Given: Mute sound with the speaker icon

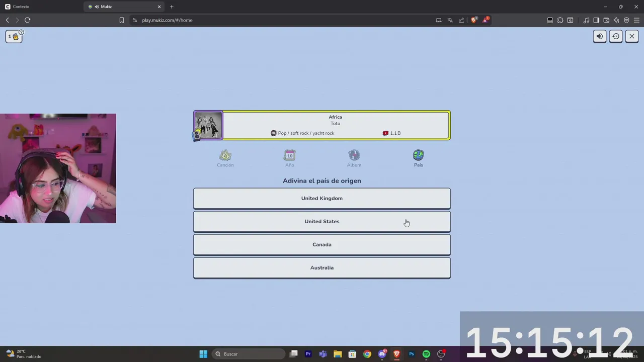Looking at the screenshot, I should (600, 36).
